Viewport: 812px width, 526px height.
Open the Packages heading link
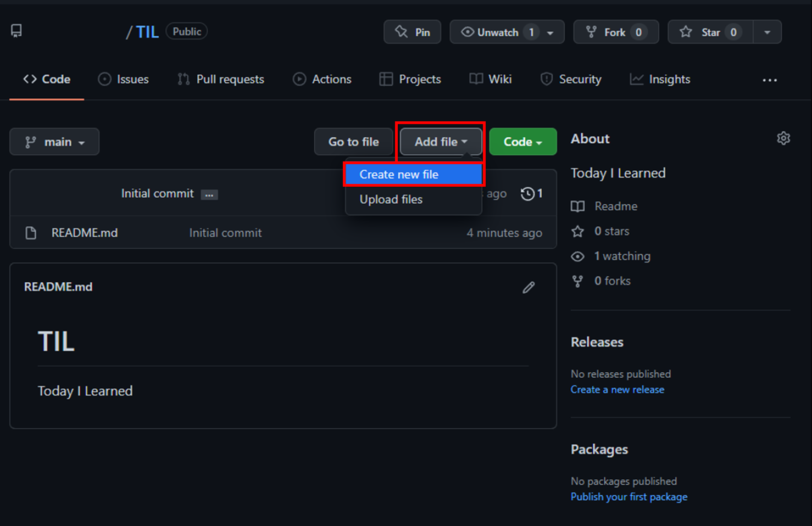pyautogui.click(x=599, y=449)
